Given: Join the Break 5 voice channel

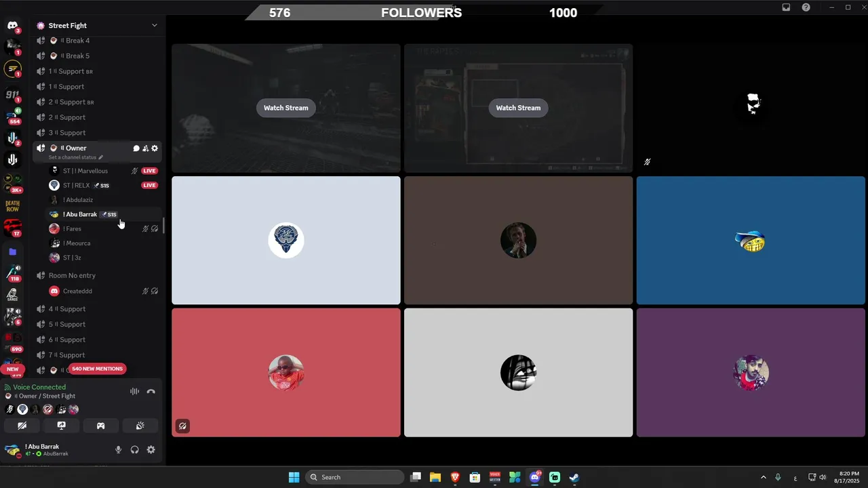Looking at the screenshot, I should click(x=98, y=56).
